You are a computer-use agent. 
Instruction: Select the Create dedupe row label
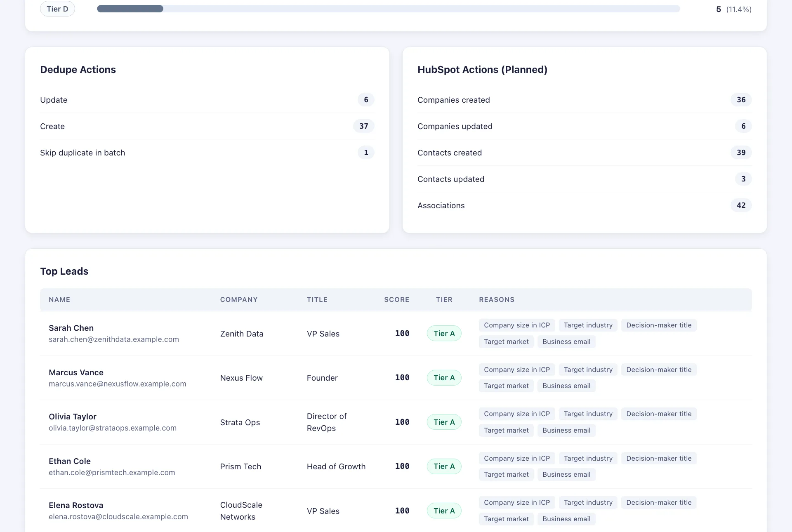pos(52,126)
